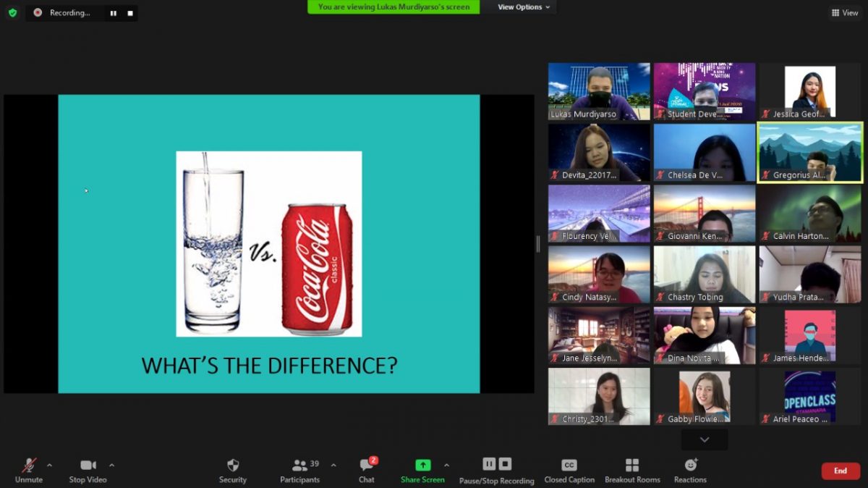Expand the arrow beside Participants
The image size is (868, 488).
pyautogui.click(x=333, y=465)
